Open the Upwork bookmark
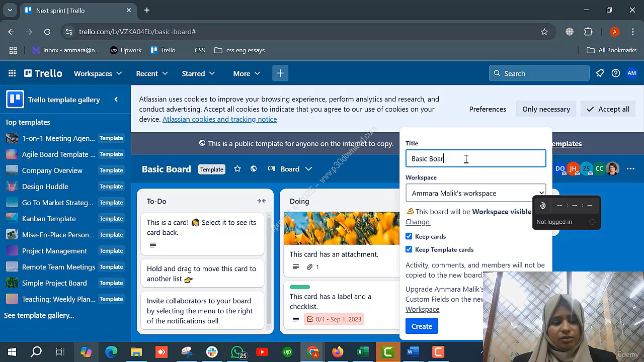This screenshot has width=644, height=362. coord(126,50)
